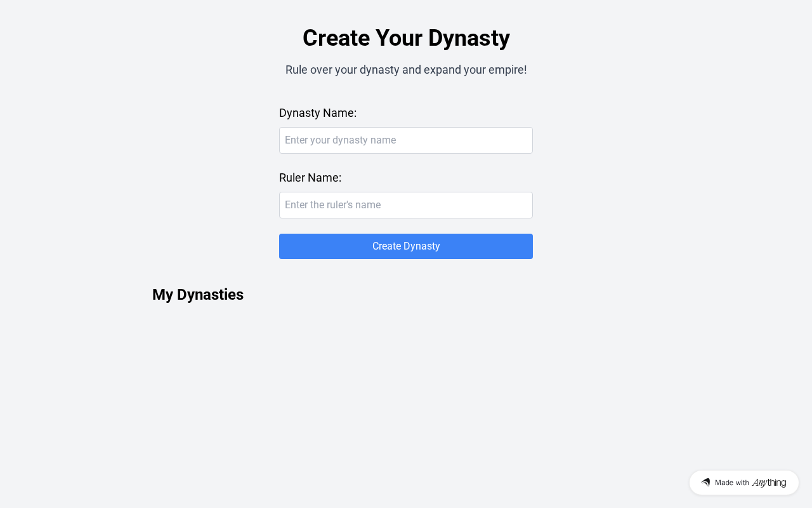Click "Enter the ruler's name" placeholder text
The width and height of the screenshot is (812, 508).
pyautogui.click(x=333, y=205)
